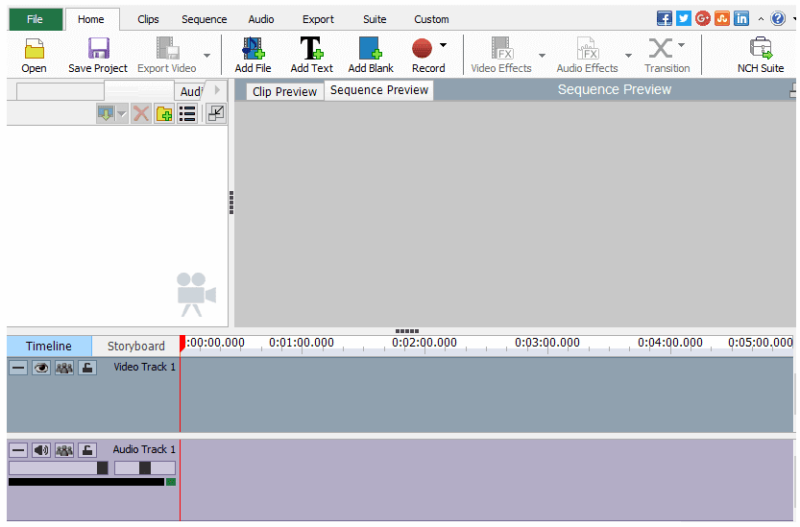This screenshot has height=527, width=800.
Task: Click the red playhead marker at start
Action: (182, 343)
